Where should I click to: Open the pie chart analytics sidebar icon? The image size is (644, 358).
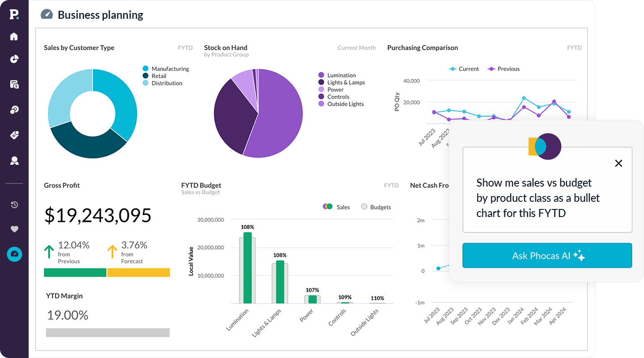(14, 59)
